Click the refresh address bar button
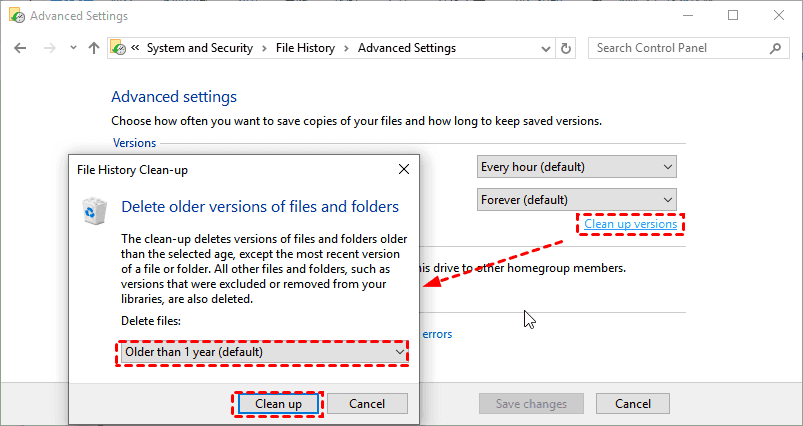 click(567, 48)
